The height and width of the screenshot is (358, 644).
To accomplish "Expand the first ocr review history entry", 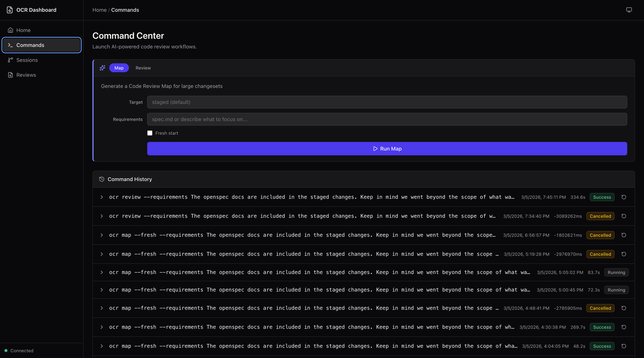I will coord(102,197).
